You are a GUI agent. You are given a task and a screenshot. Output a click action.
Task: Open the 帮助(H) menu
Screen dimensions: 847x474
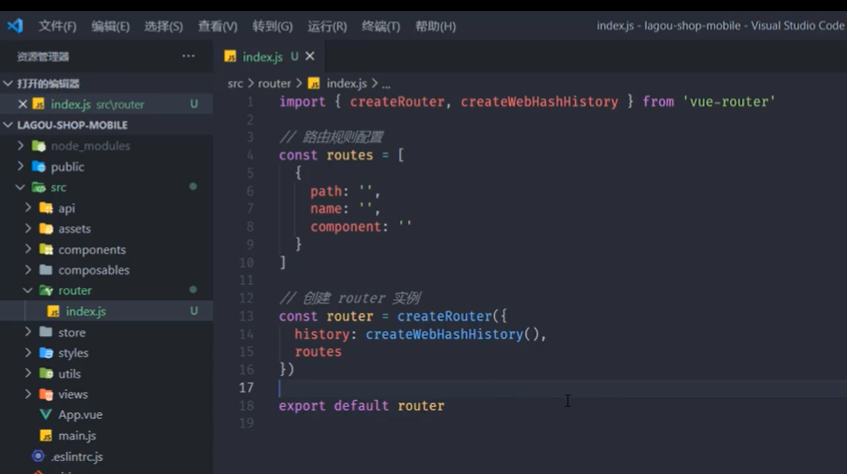tap(435, 26)
